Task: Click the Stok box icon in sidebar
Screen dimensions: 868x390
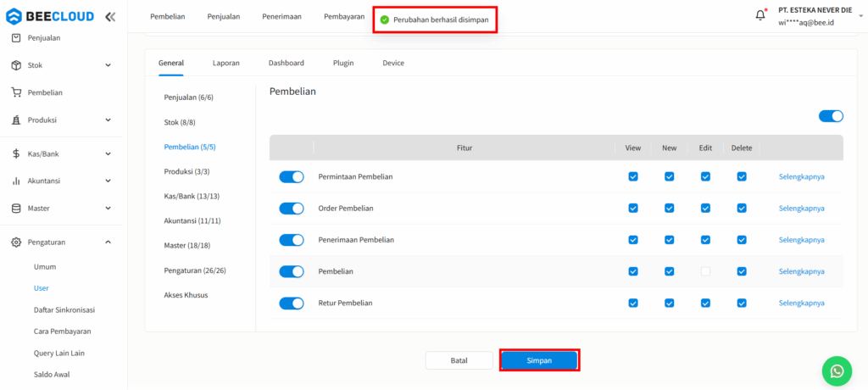Action: pyautogui.click(x=16, y=65)
